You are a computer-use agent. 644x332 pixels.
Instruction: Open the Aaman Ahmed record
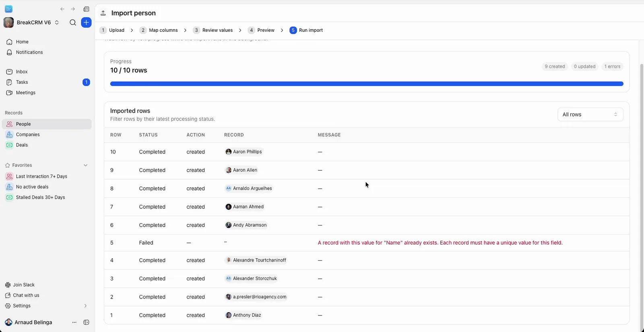tap(245, 207)
